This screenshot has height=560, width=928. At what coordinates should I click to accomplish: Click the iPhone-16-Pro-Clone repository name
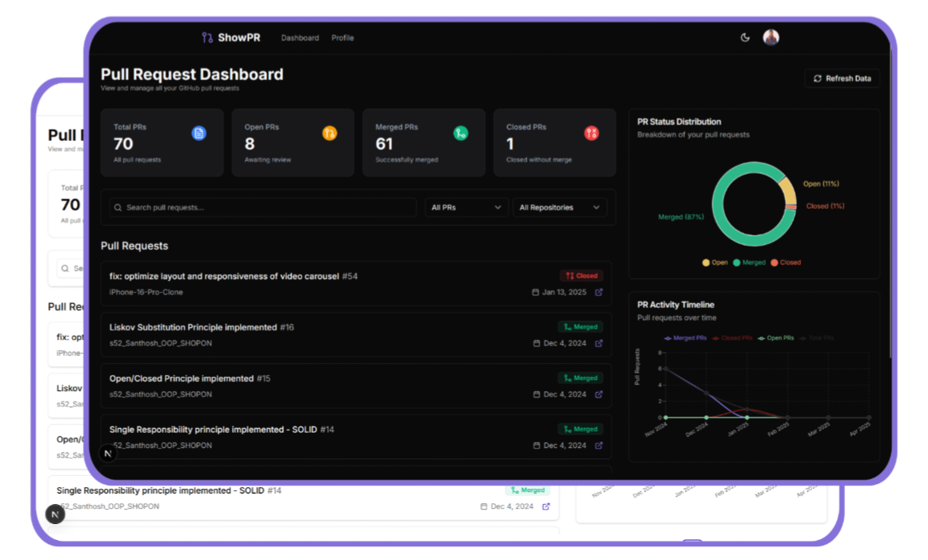(146, 292)
